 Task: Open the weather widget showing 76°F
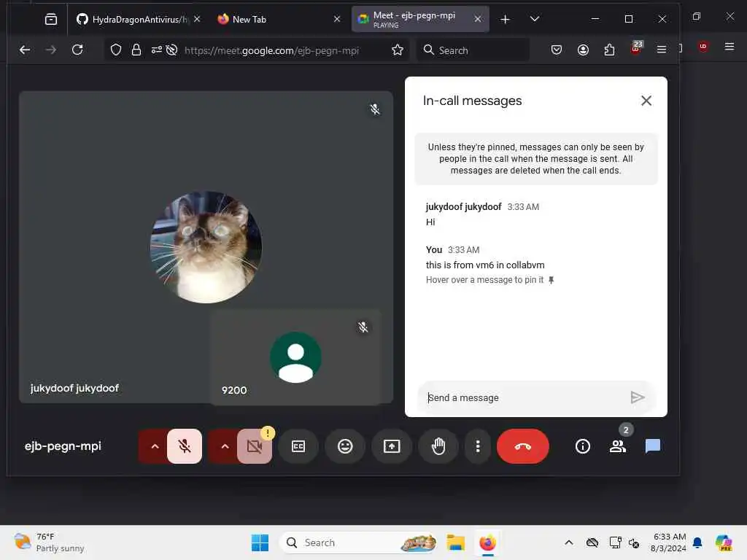49,542
